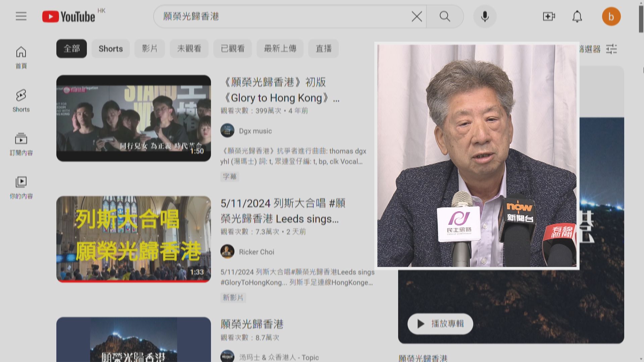Open Ricker Choi channel name
The height and width of the screenshot is (362, 644).
[257, 252]
